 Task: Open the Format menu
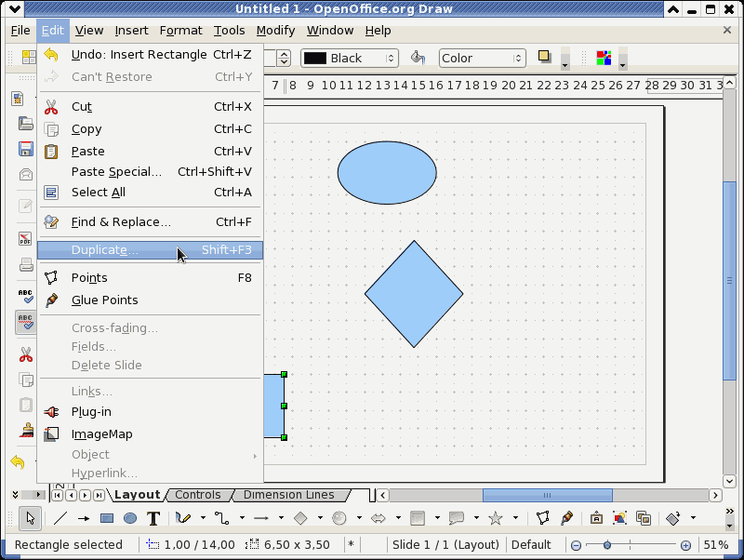point(180,31)
